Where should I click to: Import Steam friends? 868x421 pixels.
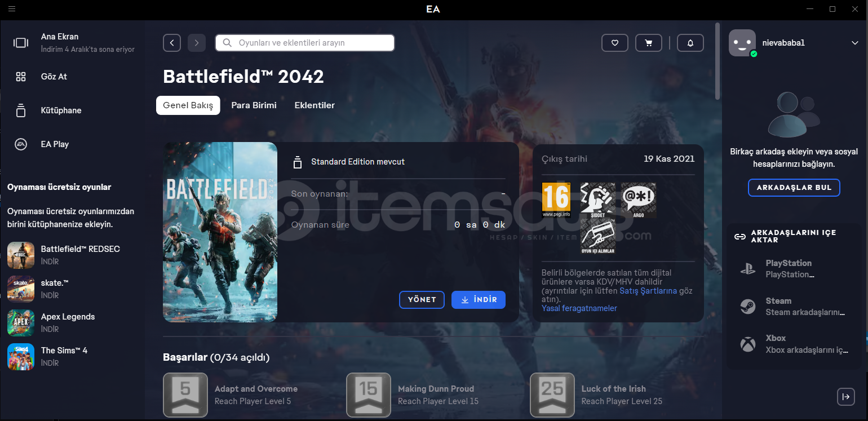(x=794, y=307)
